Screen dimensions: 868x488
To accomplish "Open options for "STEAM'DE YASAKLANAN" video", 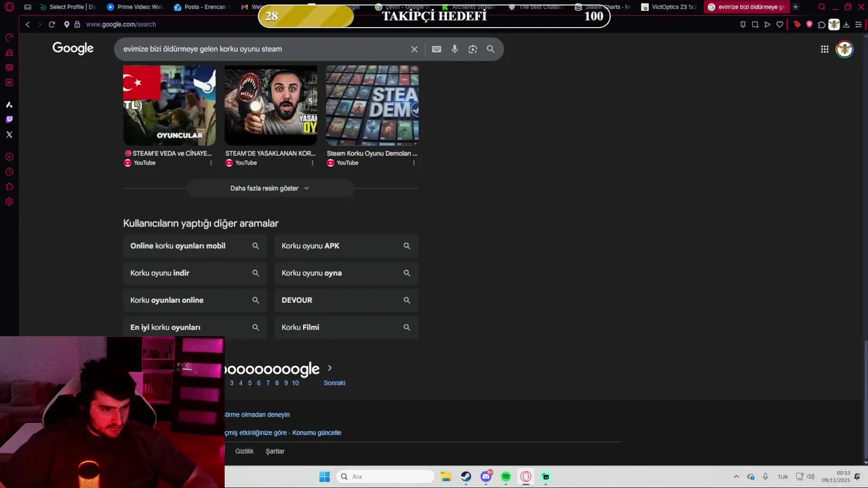I will pos(313,163).
